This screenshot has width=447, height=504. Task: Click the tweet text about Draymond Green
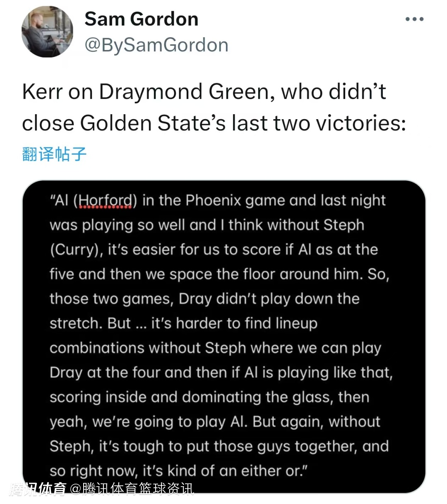click(x=213, y=107)
